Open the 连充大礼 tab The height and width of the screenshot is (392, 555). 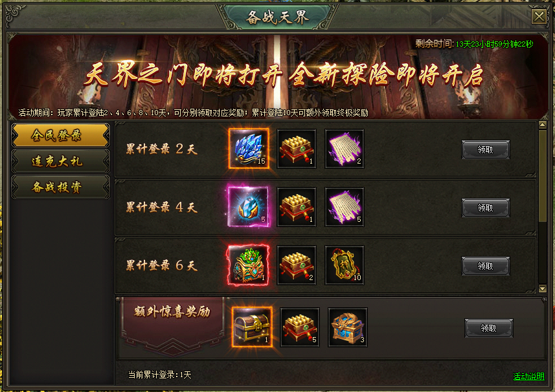point(60,161)
